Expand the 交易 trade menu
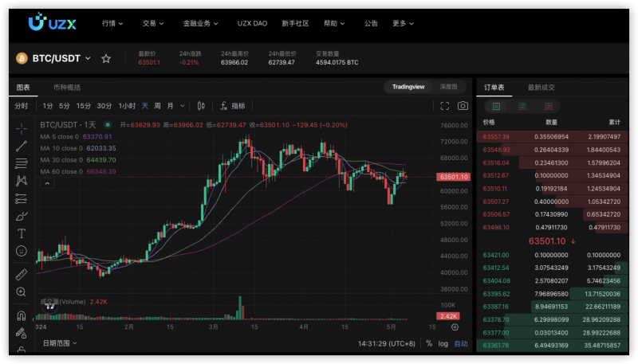The width and height of the screenshot is (638, 364). point(153,24)
